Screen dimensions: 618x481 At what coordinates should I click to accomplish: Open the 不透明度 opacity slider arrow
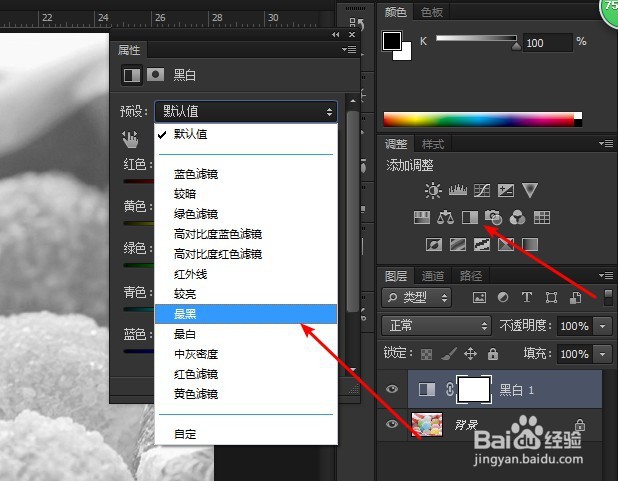603,326
